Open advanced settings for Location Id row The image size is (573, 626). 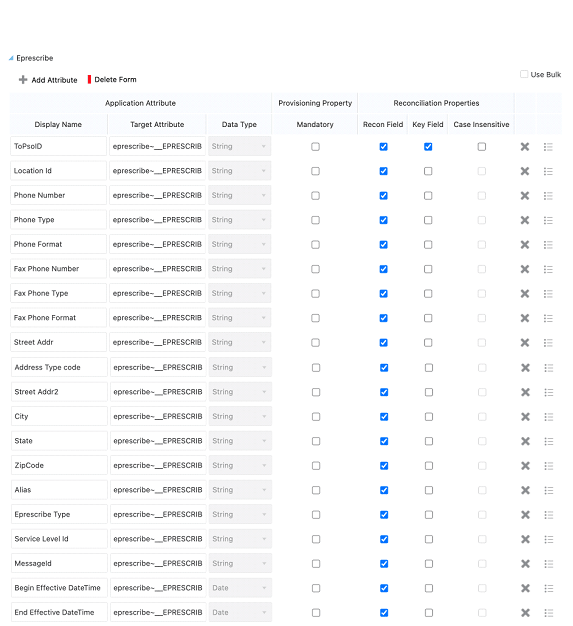[548, 171]
